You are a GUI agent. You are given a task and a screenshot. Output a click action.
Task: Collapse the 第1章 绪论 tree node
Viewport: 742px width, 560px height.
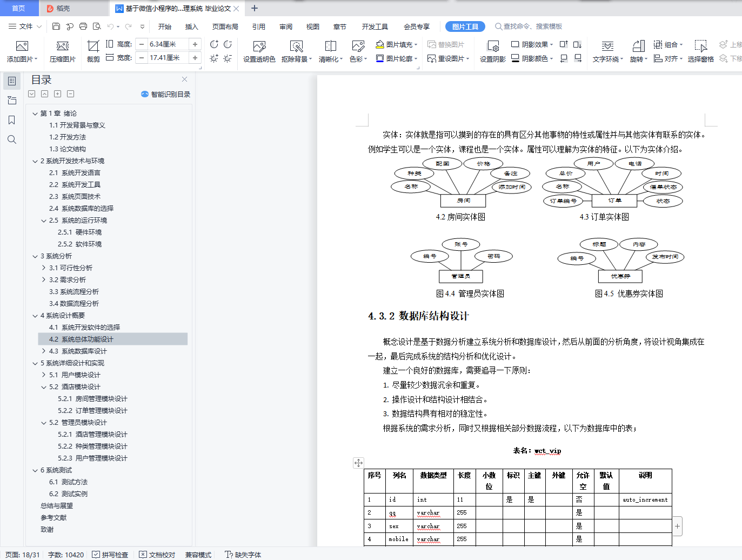[x=35, y=114]
